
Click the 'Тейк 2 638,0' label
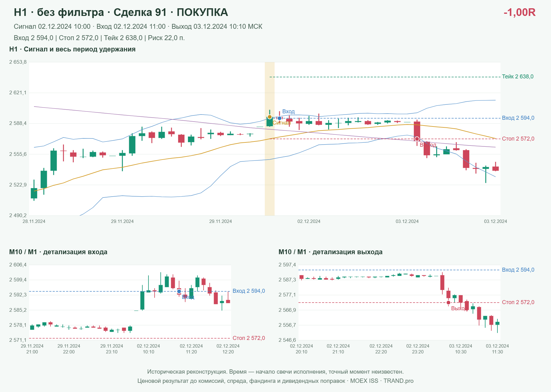click(518, 77)
